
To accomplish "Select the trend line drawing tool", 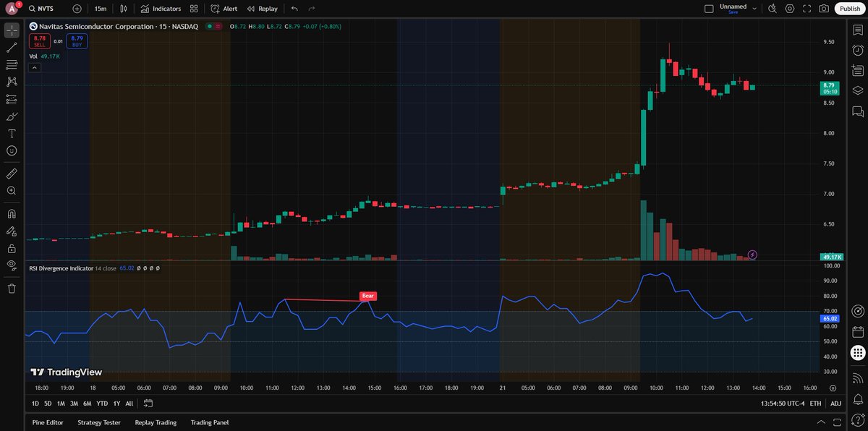I will (12, 48).
